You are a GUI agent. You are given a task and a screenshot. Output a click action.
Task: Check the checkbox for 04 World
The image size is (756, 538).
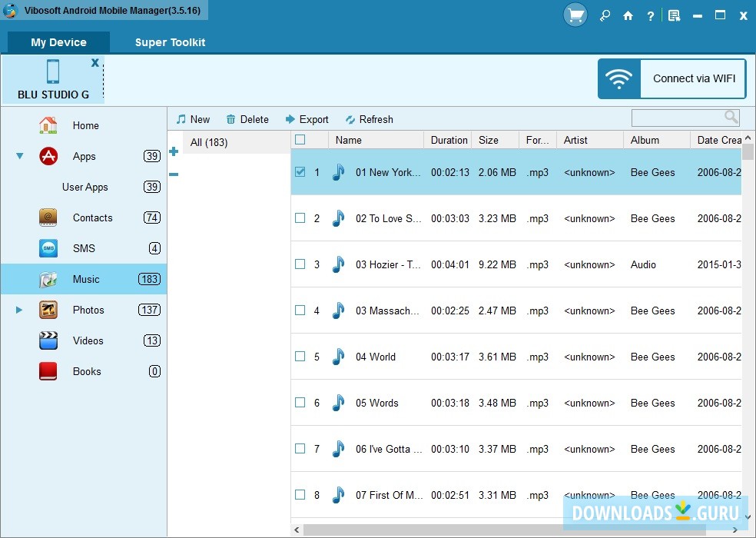pyautogui.click(x=300, y=357)
